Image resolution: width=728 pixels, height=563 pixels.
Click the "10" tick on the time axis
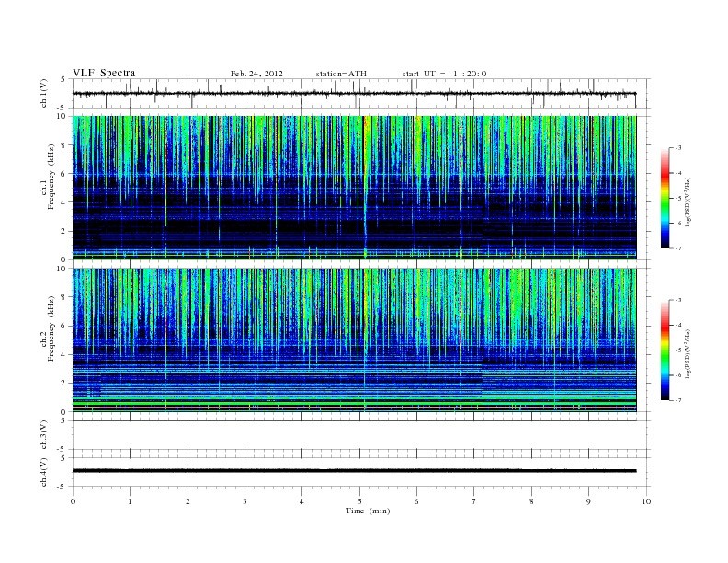(646, 501)
